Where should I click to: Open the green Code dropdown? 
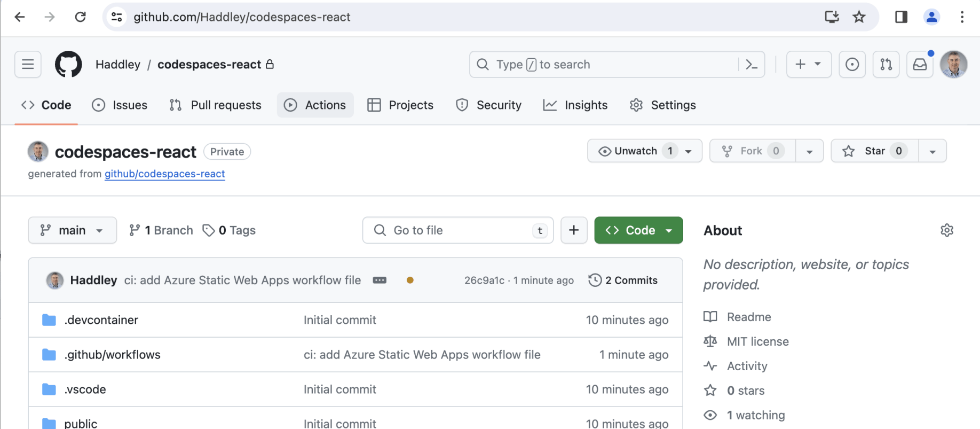638,230
